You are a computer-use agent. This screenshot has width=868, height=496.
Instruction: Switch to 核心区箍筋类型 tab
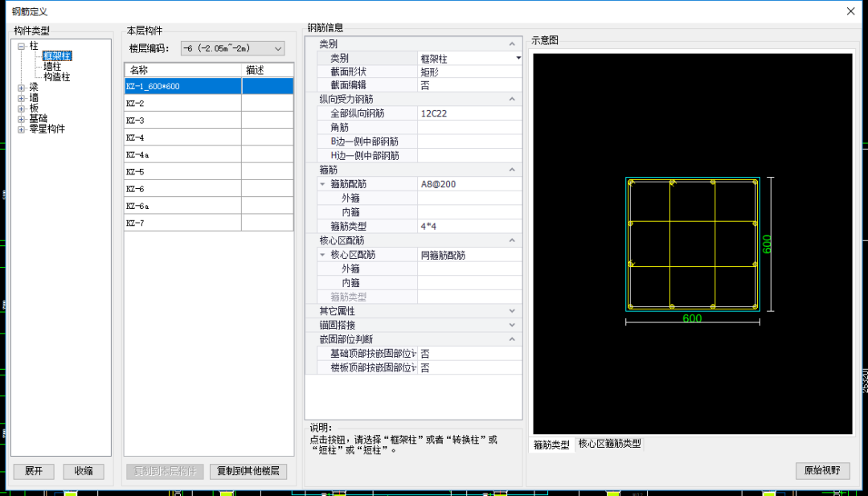[609, 445]
